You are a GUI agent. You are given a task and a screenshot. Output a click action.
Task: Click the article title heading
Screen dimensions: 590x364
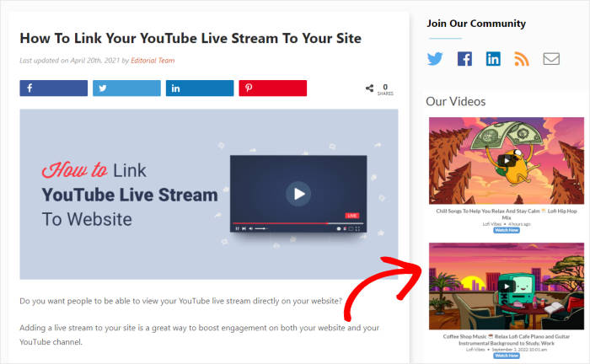(x=190, y=39)
